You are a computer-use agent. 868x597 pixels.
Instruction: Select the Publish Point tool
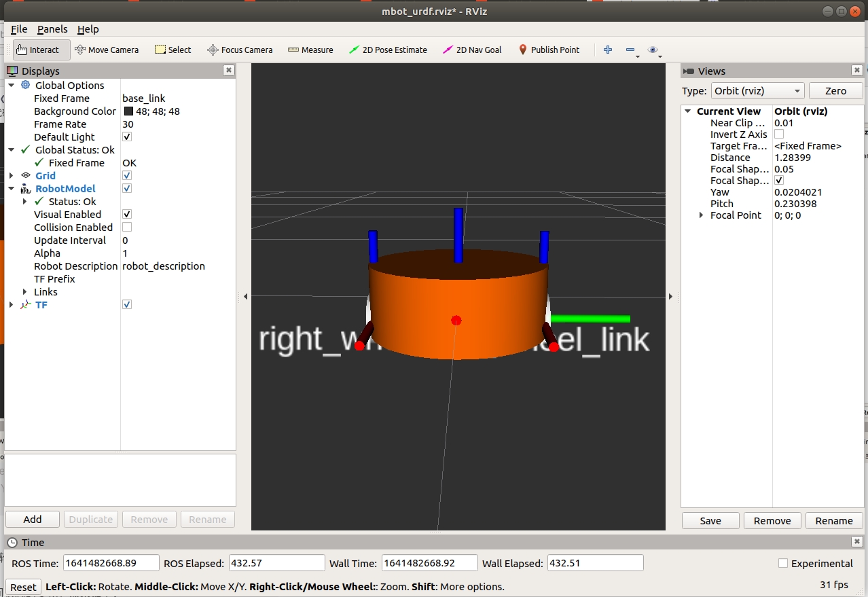pos(549,50)
